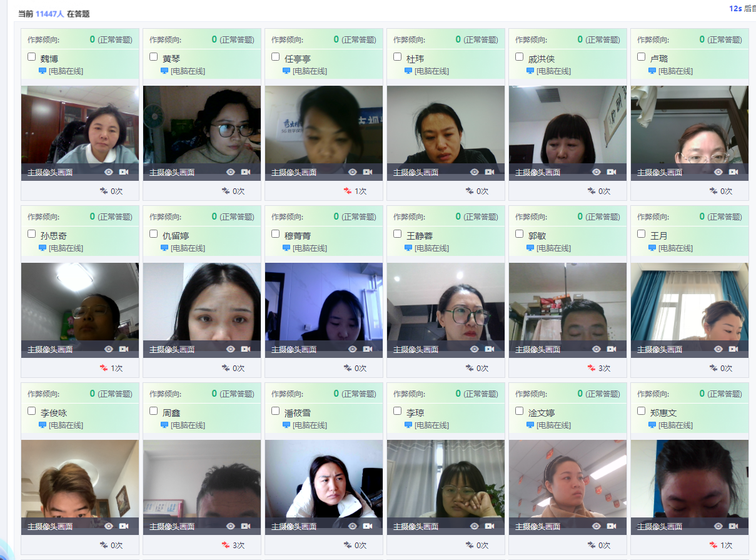756x560 pixels.
Task: Click the gray switch-count icon under 王月
Action: coord(713,368)
